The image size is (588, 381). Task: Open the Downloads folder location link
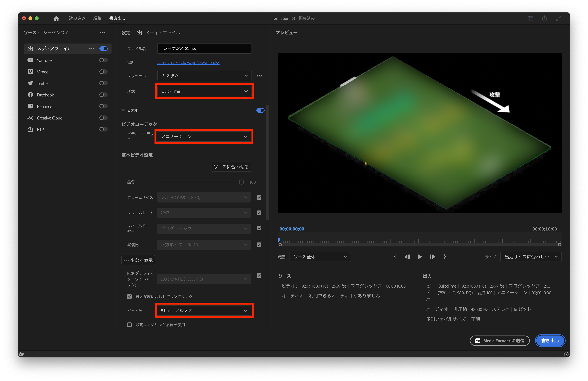pyautogui.click(x=188, y=62)
